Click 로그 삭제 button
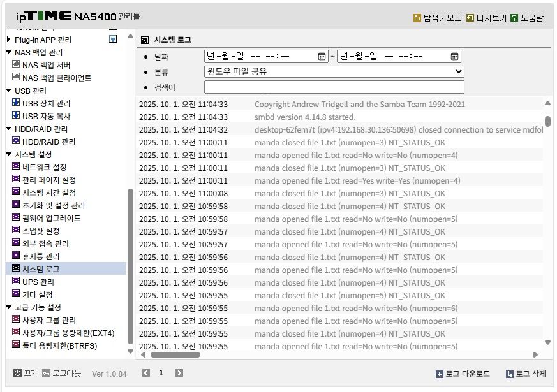The width and height of the screenshot is (557, 392). click(x=526, y=374)
